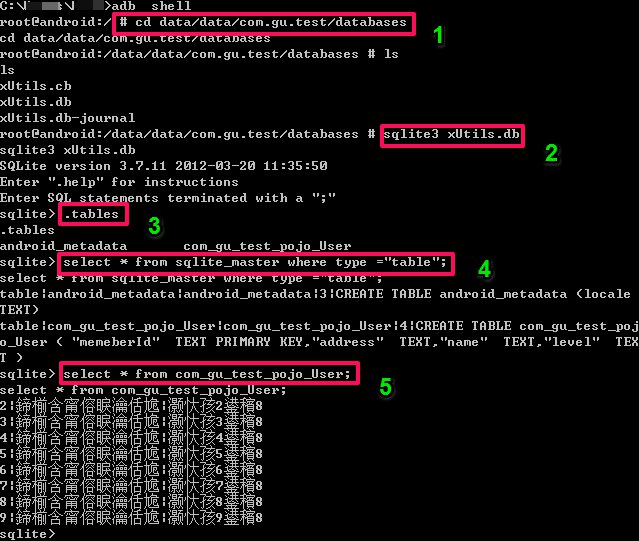The width and height of the screenshot is (639, 541).
Task: Click the SQLite version 3.7.11 line
Action: tap(164, 166)
